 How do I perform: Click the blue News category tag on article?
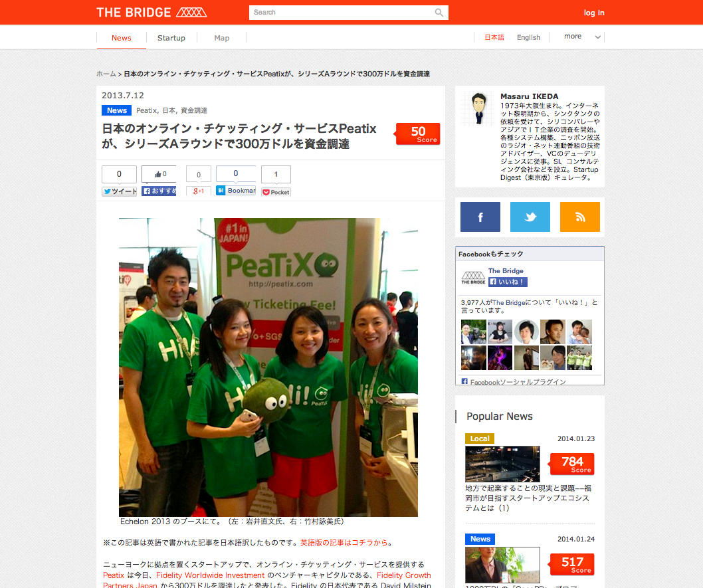(x=116, y=110)
